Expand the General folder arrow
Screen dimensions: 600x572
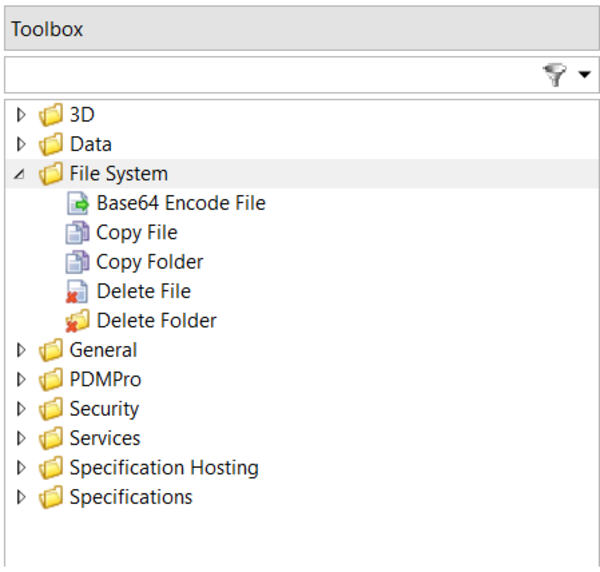(x=21, y=350)
